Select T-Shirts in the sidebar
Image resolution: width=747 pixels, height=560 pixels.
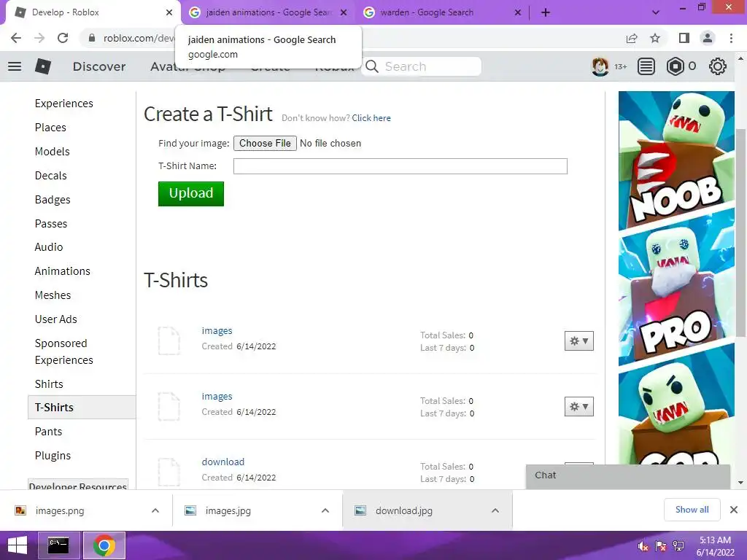[x=82, y=407]
